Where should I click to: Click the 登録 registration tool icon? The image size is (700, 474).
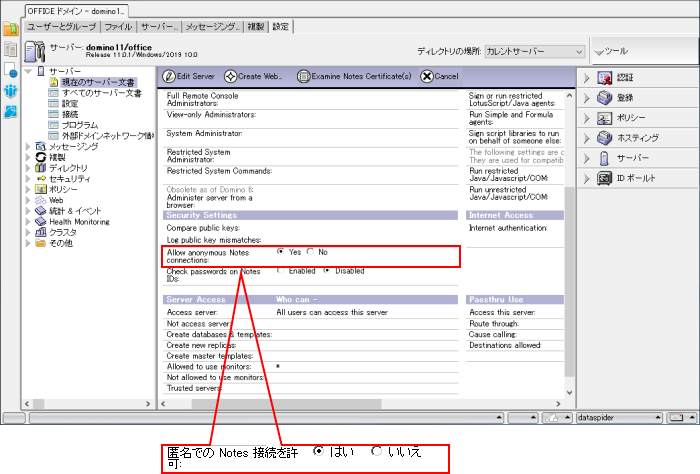(x=604, y=98)
